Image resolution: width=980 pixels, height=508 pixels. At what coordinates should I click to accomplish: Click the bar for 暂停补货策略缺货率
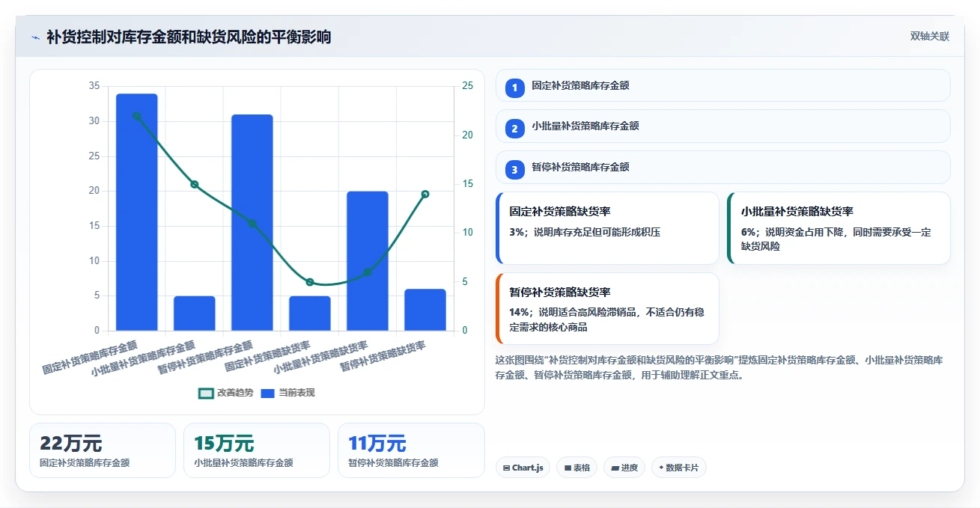(425, 310)
